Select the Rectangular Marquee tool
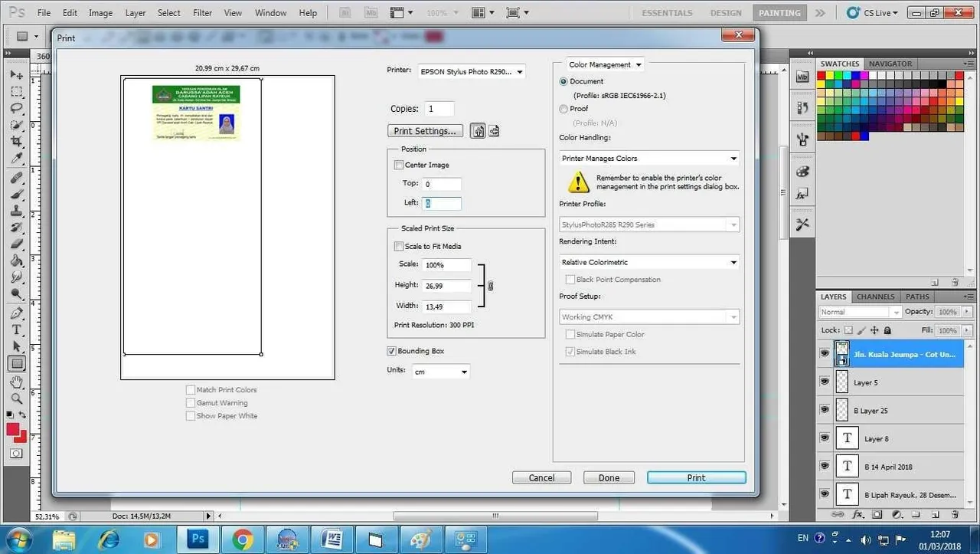This screenshot has height=554, width=980. [16, 92]
